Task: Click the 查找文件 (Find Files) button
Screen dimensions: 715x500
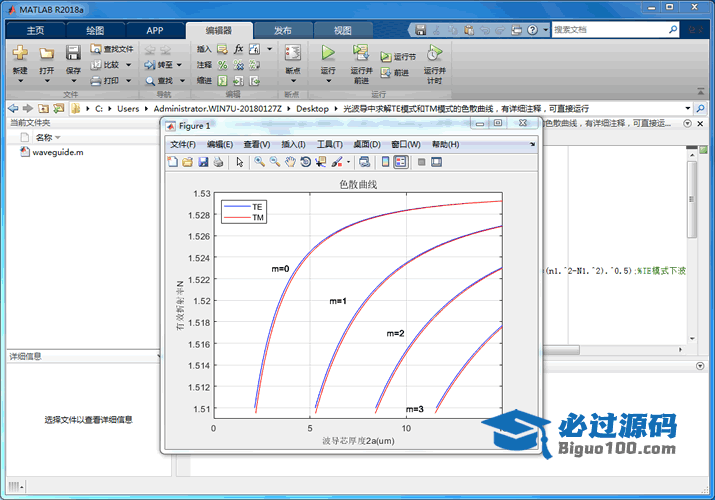Action: pyautogui.click(x=112, y=49)
